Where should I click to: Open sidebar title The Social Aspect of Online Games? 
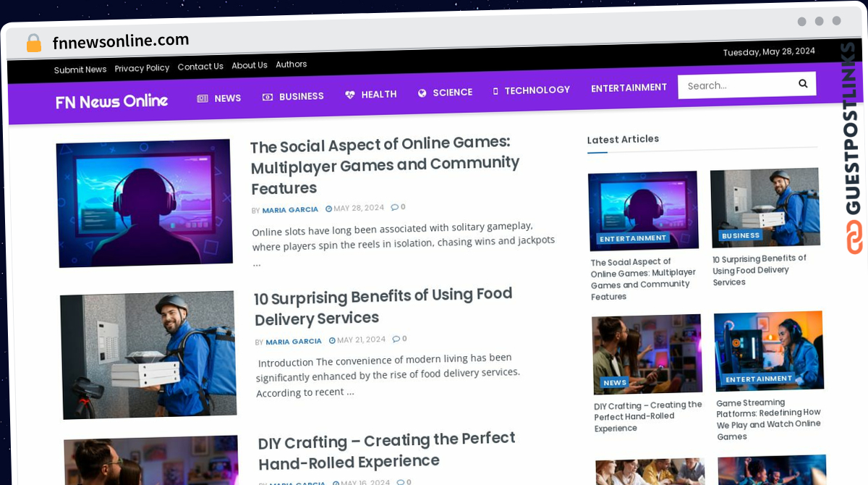[643, 279]
